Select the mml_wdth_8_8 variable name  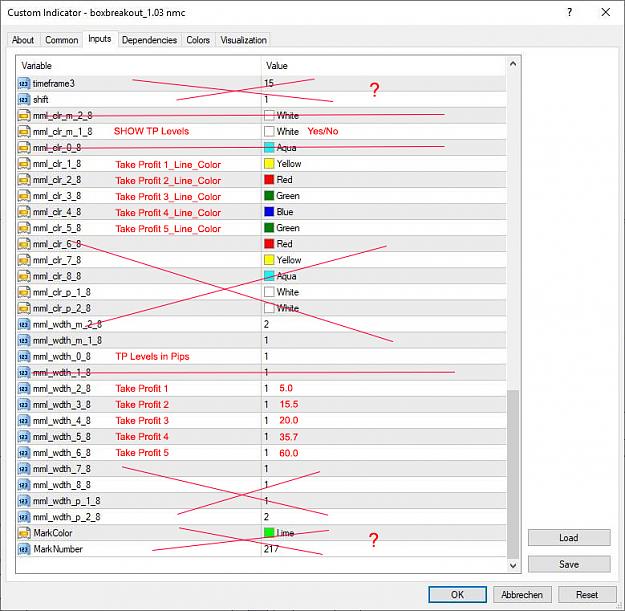coord(62,485)
